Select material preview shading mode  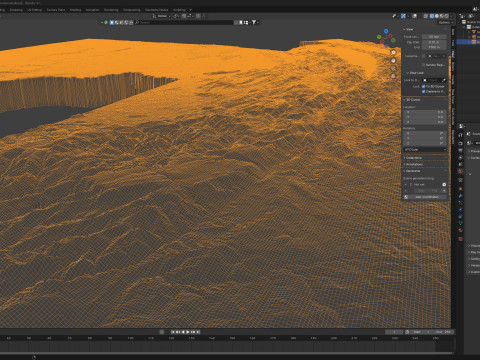tap(442, 16)
